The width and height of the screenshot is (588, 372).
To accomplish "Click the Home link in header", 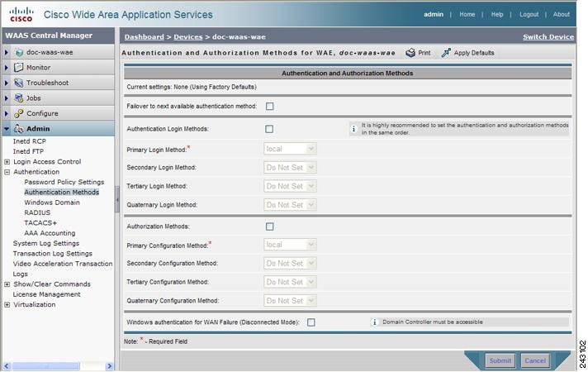I will click(467, 14).
